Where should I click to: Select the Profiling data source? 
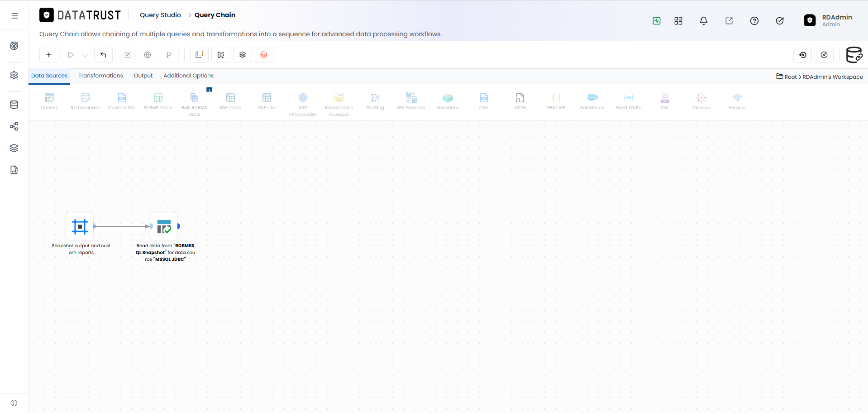tap(375, 101)
